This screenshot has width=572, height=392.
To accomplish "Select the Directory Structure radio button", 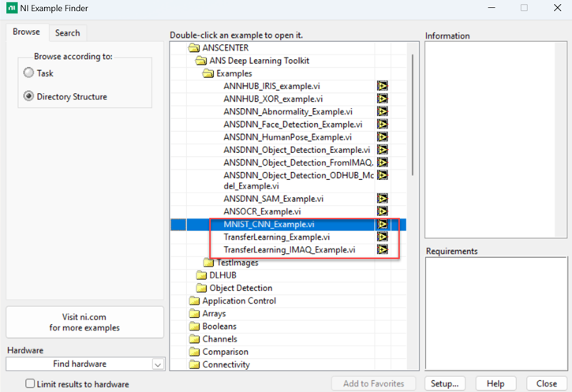I will 29,97.
